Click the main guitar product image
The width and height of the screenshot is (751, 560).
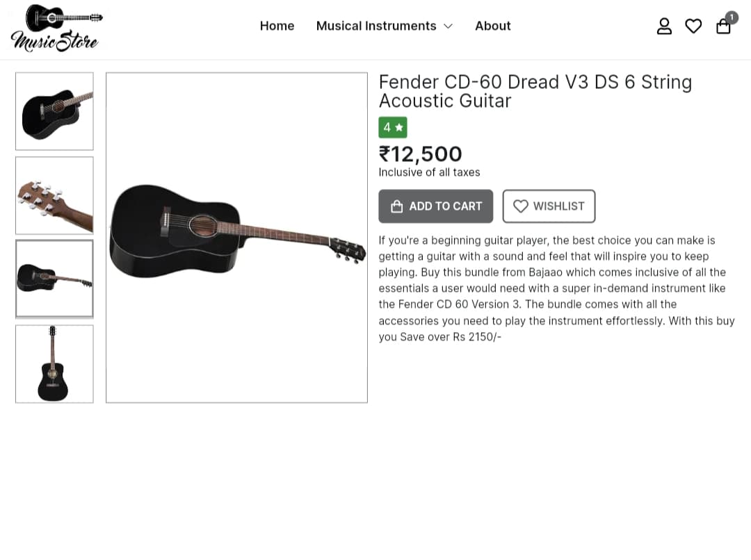point(236,238)
